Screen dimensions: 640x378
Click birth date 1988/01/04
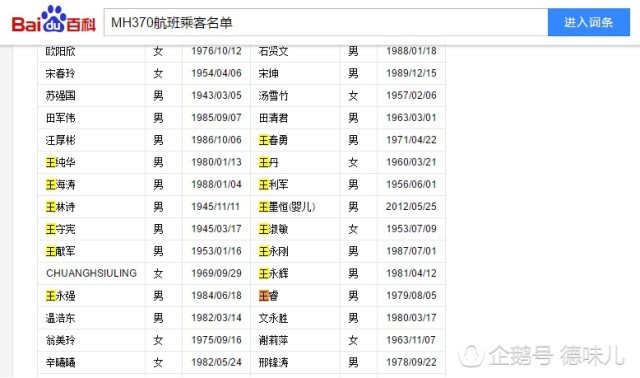216,185
